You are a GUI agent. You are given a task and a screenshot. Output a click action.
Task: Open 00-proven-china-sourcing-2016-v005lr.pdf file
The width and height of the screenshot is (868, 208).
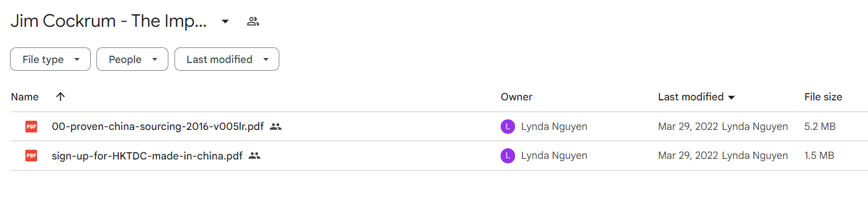[x=158, y=127]
